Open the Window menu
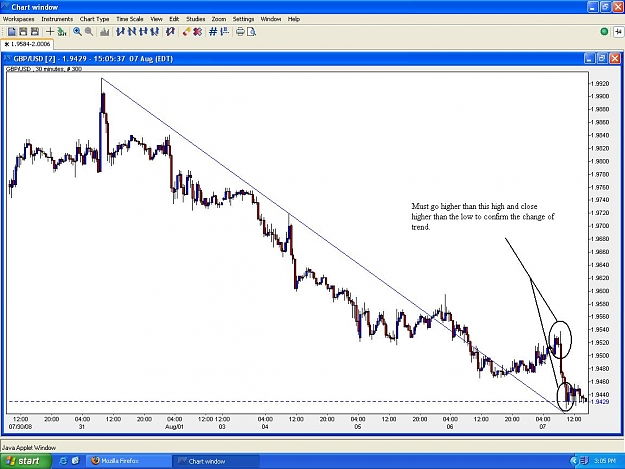The image size is (625, 469). pyautogui.click(x=271, y=19)
